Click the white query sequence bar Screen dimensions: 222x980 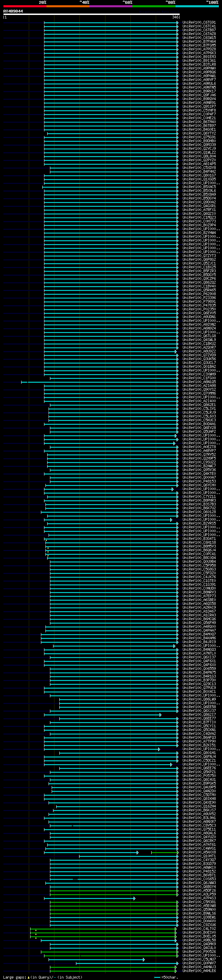click(91, 15)
